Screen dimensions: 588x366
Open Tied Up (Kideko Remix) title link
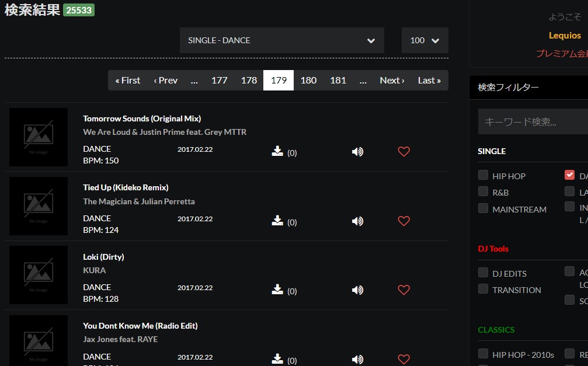126,187
